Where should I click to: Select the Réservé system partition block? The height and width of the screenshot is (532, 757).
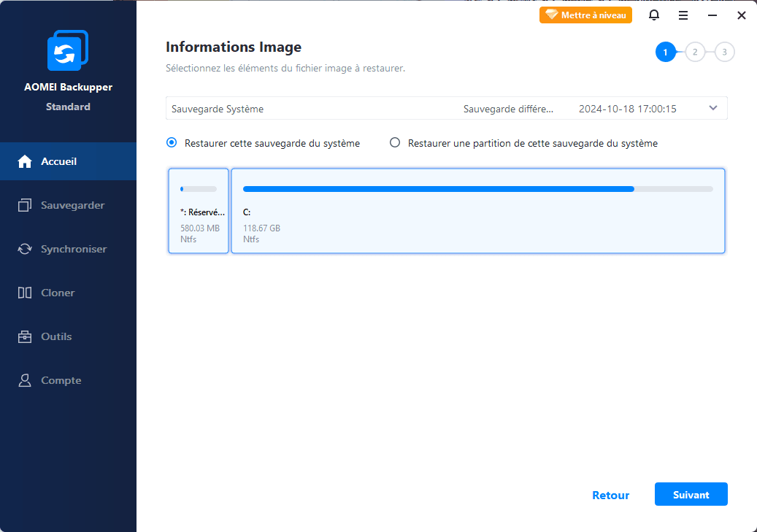pyautogui.click(x=199, y=210)
